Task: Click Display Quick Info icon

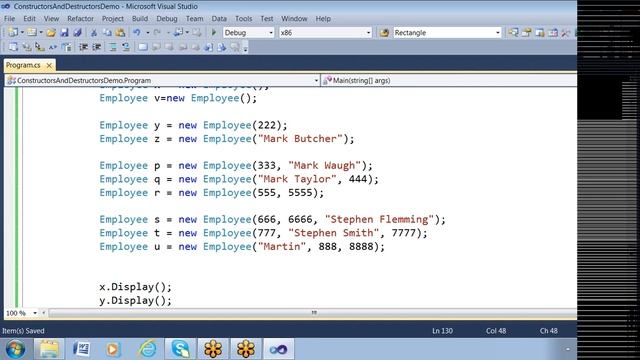Action: coord(40,47)
